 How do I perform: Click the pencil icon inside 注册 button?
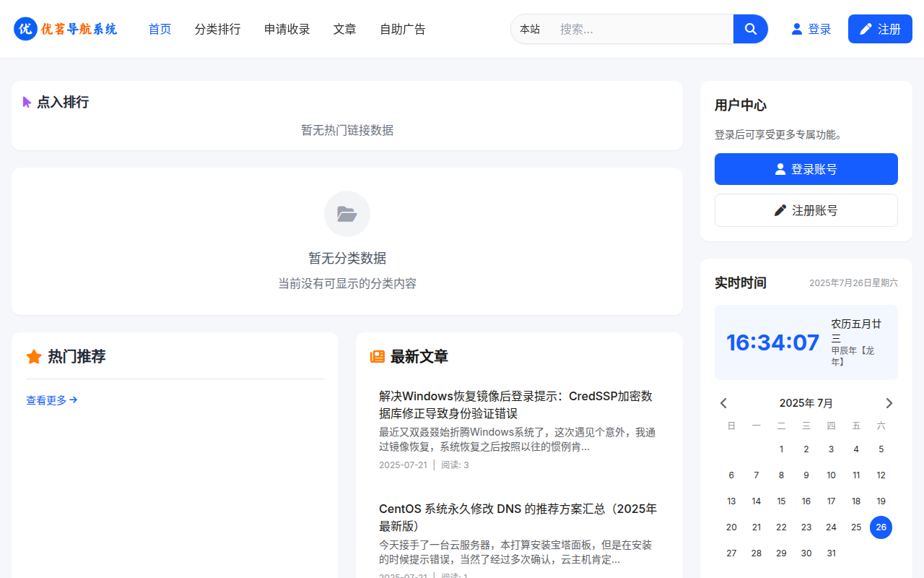(x=866, y=29)
